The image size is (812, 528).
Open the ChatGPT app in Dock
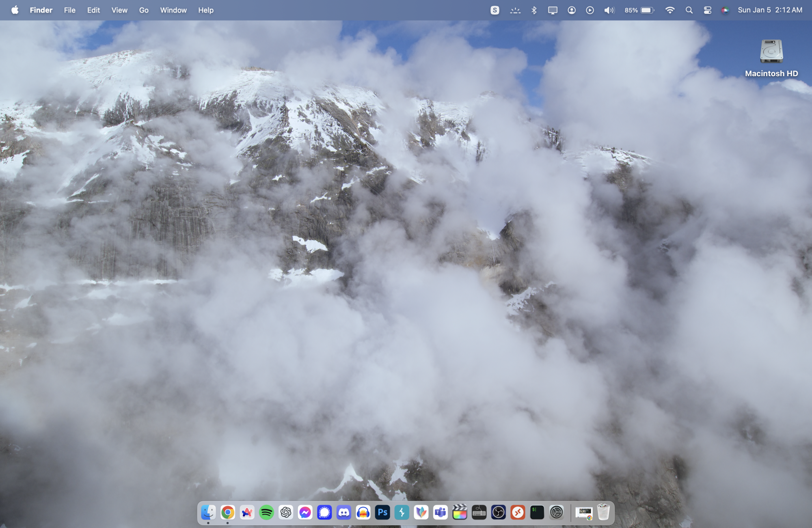tap(286, 513)
